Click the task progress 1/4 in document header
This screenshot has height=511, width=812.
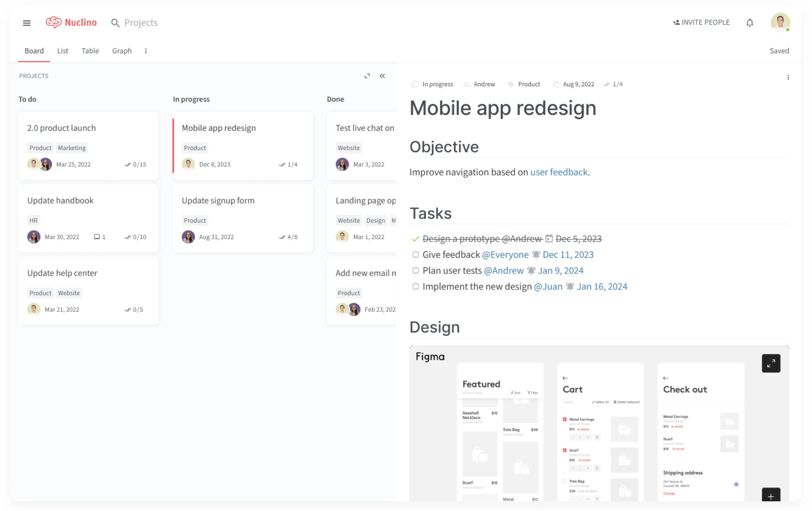[x=613, y=84]
